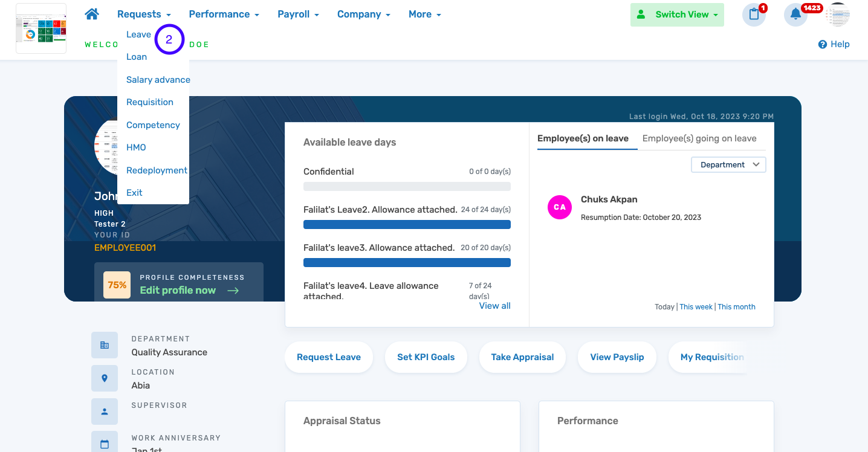Click the company logo thumbnail
Viewport: 868px width, 452px height.
click(x=41, y=28)
